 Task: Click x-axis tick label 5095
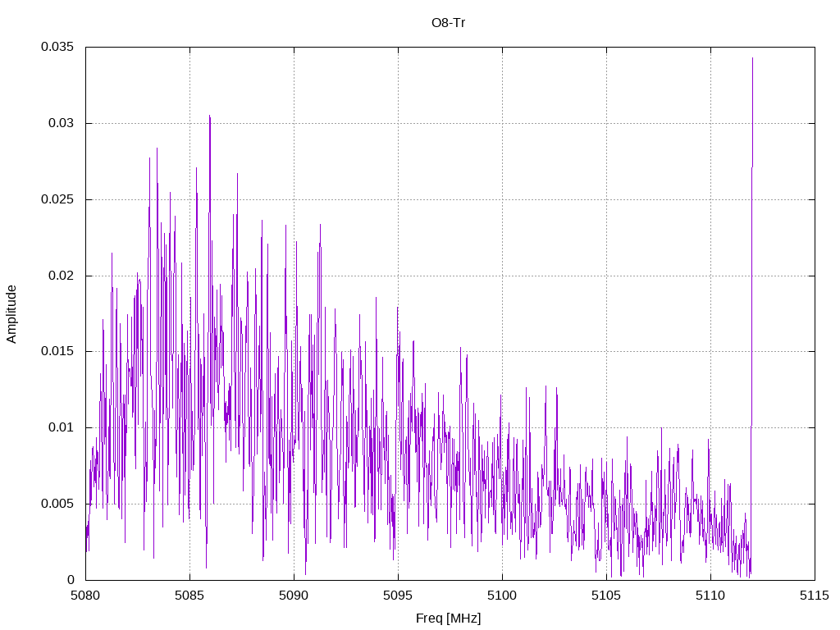click(398, 596)
